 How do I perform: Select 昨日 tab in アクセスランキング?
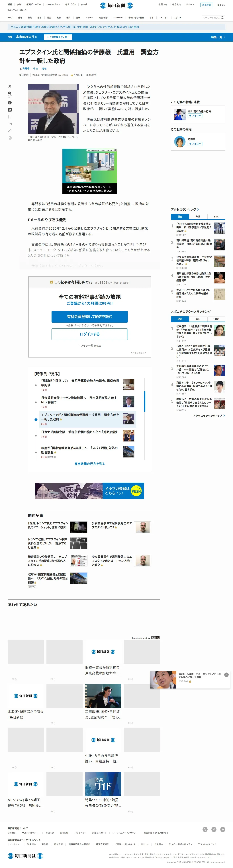(198, 217)
